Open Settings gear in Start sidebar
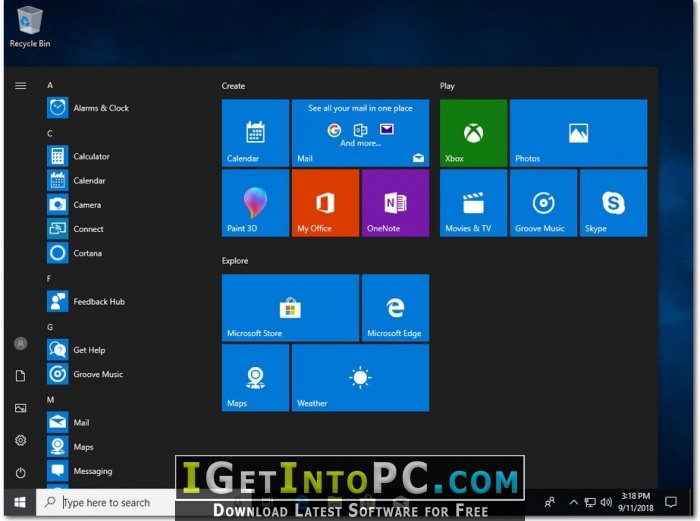The image size is (700, 521). point(21,440)
